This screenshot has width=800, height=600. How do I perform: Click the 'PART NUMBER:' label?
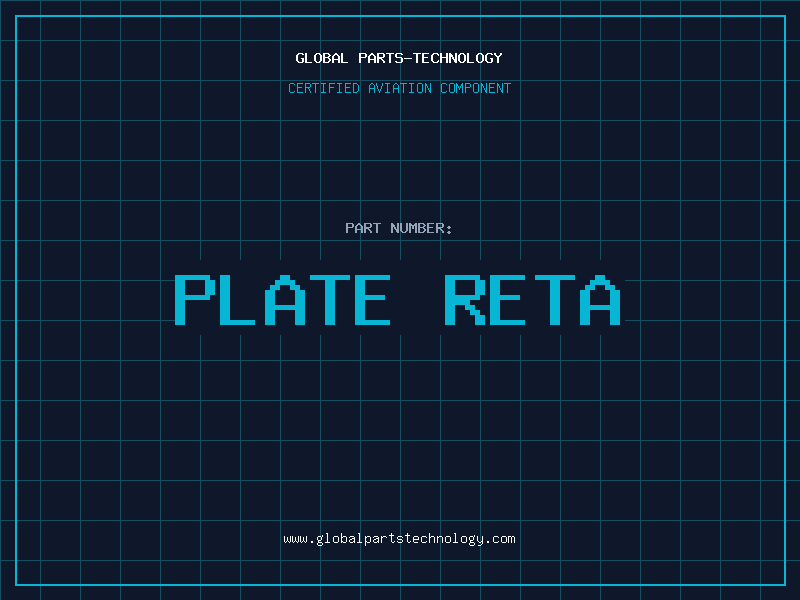tap(399, 228)
